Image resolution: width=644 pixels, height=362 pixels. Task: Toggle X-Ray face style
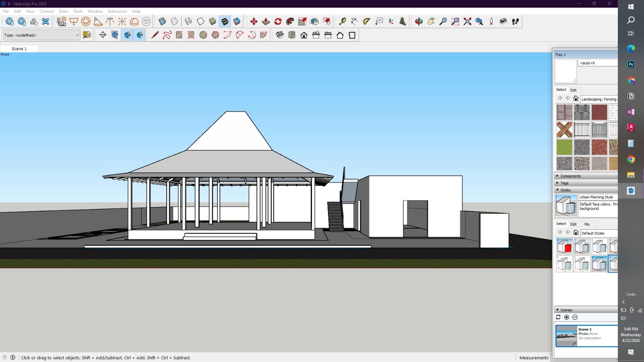pos(162,22)
